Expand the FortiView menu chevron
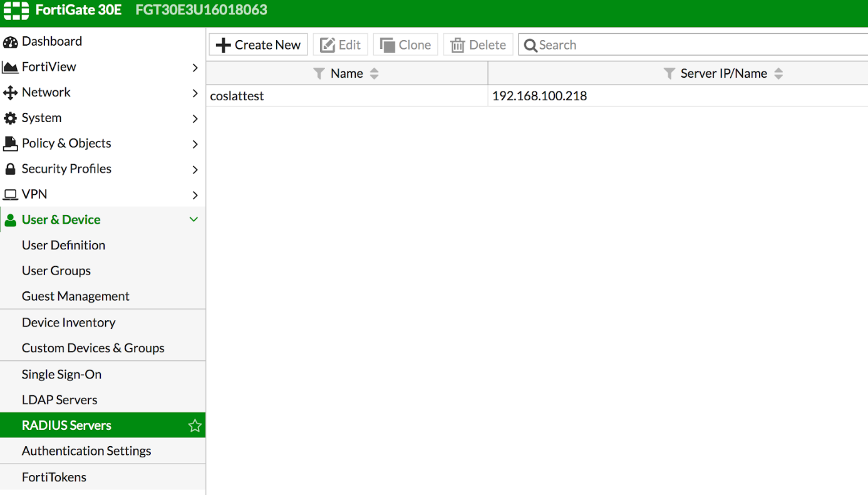 pos(195,68)
